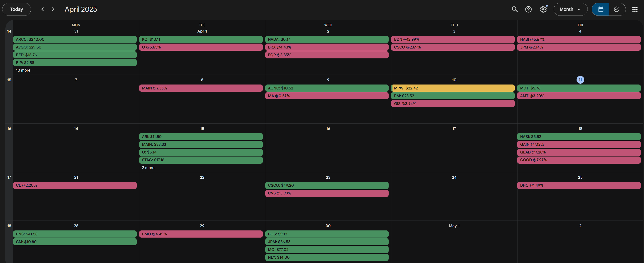The height and width of the screenshot is (263, 644).
Task: Open the settings gear menu
Action: click(x=543, y=9)
